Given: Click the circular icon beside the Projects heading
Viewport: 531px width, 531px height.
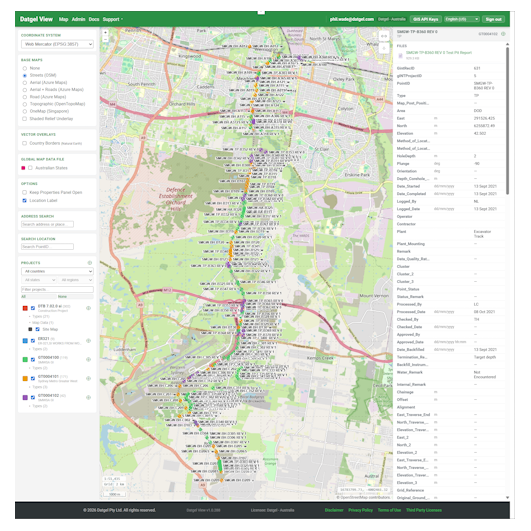Looking at the screenshot, I should click(x=90, y=263).
